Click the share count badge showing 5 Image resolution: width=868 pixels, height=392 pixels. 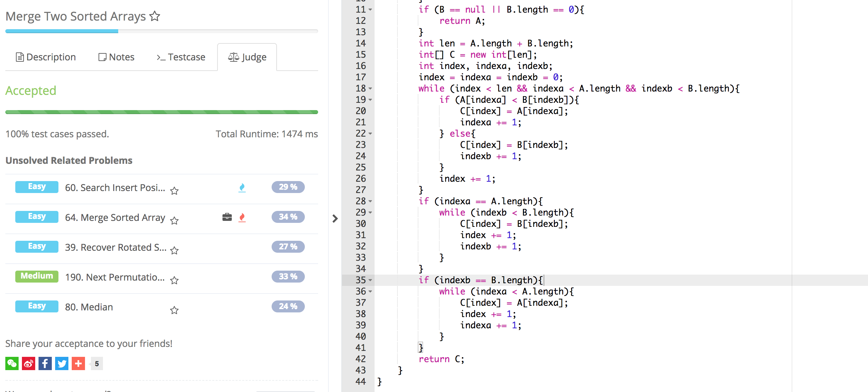(97, 363)
